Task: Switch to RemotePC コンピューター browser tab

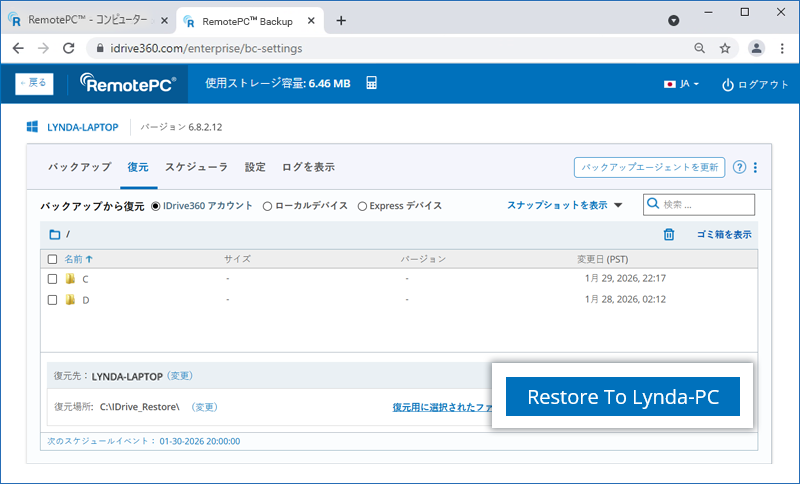Action: click(87, 20)
